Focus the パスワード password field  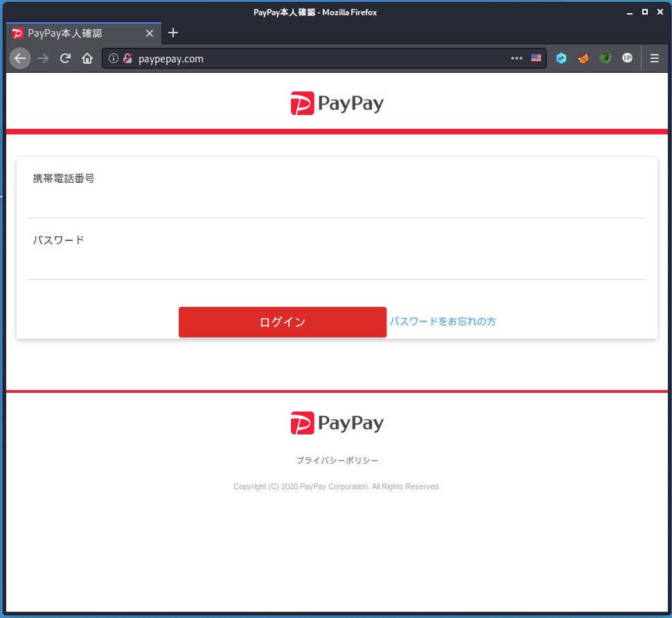[x=337, y=264]
